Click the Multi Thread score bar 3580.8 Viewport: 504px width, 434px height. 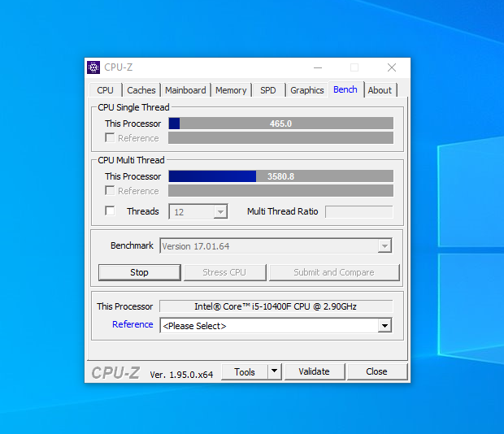coord(280,176)
